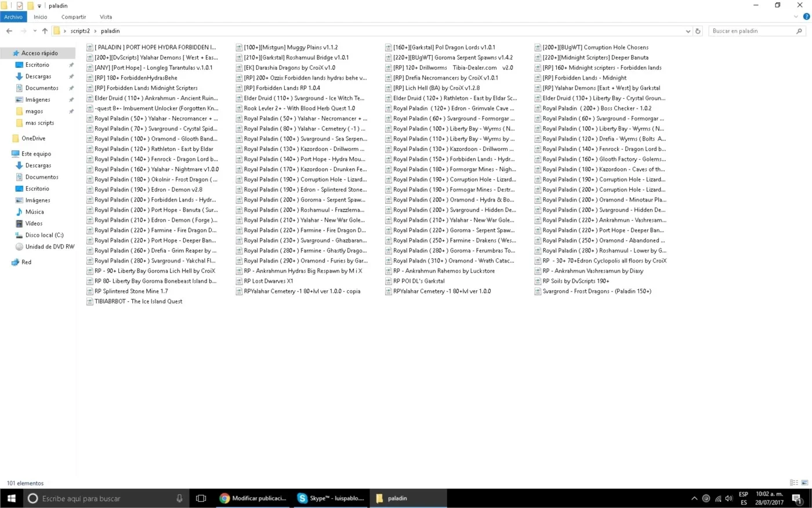Click the Back arrow navigation icon

9,31
